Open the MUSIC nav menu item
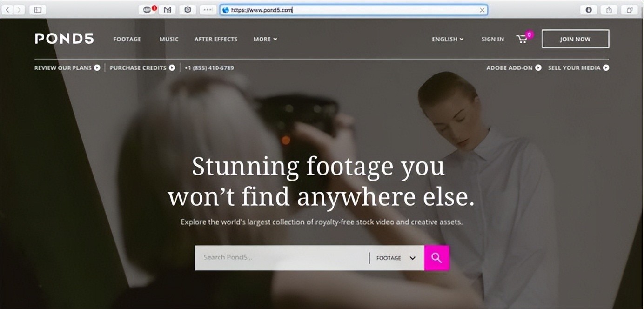This screenshot has width=644, height=309. point(169,39)
